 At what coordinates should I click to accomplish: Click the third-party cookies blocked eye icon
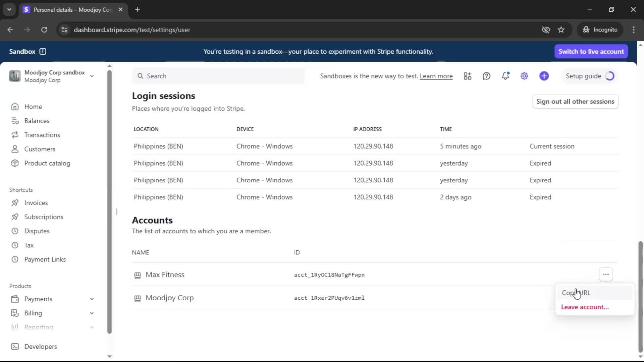click(546, 30)
